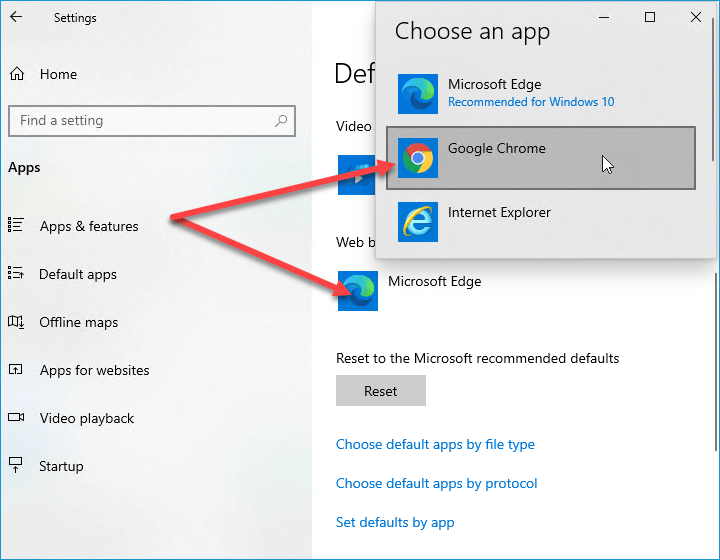The image size is (720, 560).
Task: Click the Google Chrome icon
Action: point(418,158)
